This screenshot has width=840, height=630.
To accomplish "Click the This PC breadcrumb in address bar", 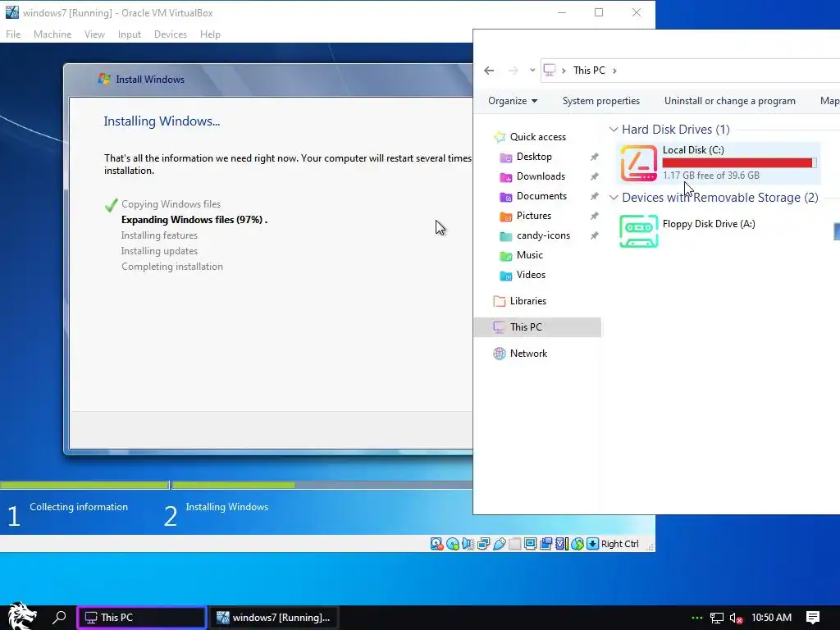I will 589,71.
